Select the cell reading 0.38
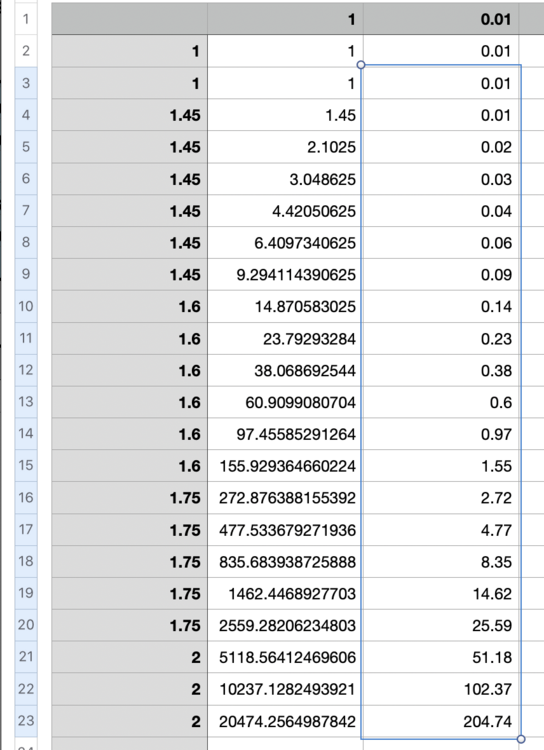Viewport: 544px width, 750px height. [x=441, y=370]
